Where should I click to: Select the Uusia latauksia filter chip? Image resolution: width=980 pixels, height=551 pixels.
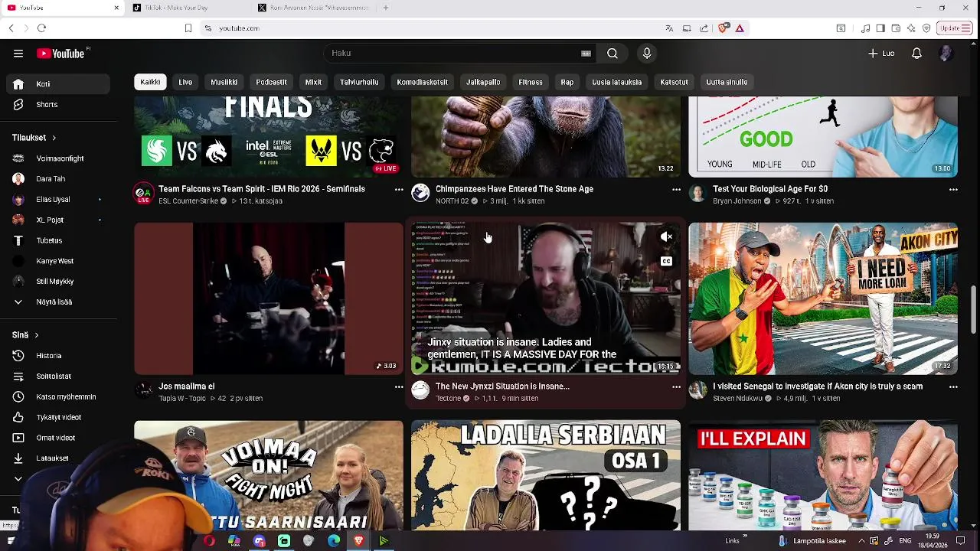[617, 82]
